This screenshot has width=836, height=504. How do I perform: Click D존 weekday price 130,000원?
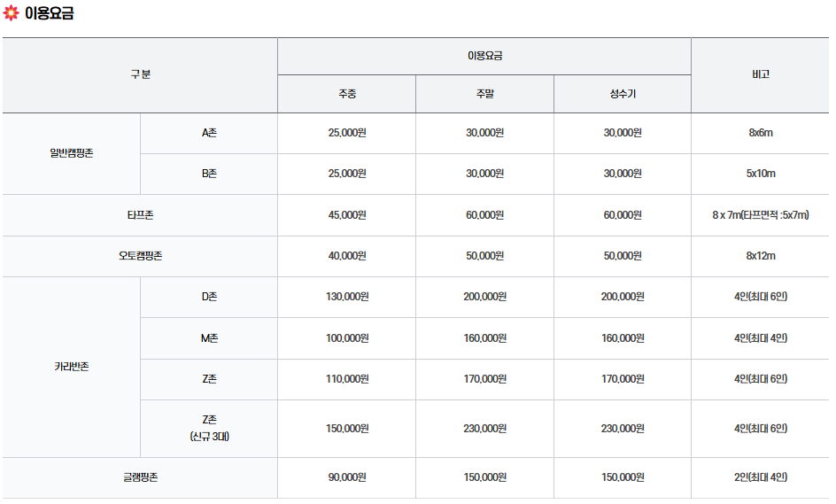[347, 297]
